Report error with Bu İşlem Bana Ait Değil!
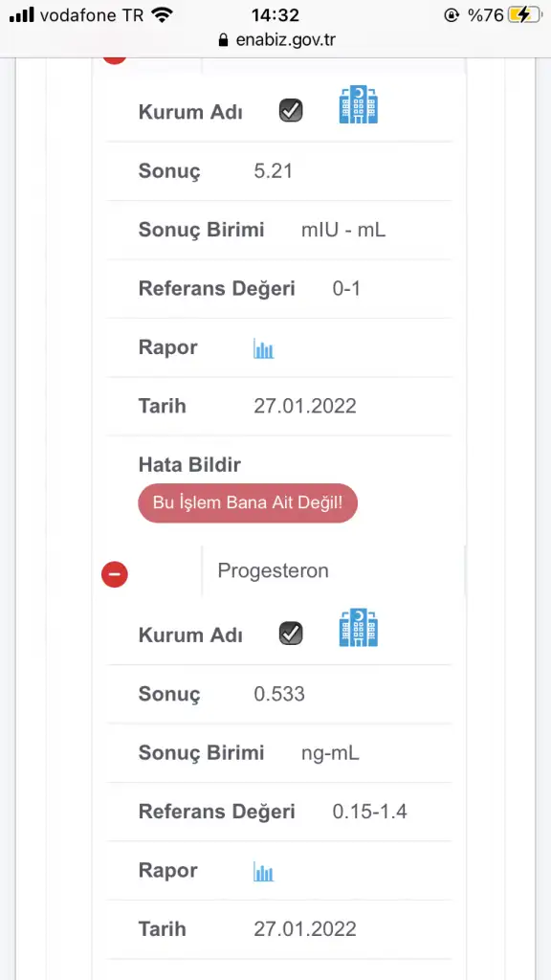 (248, 502)
